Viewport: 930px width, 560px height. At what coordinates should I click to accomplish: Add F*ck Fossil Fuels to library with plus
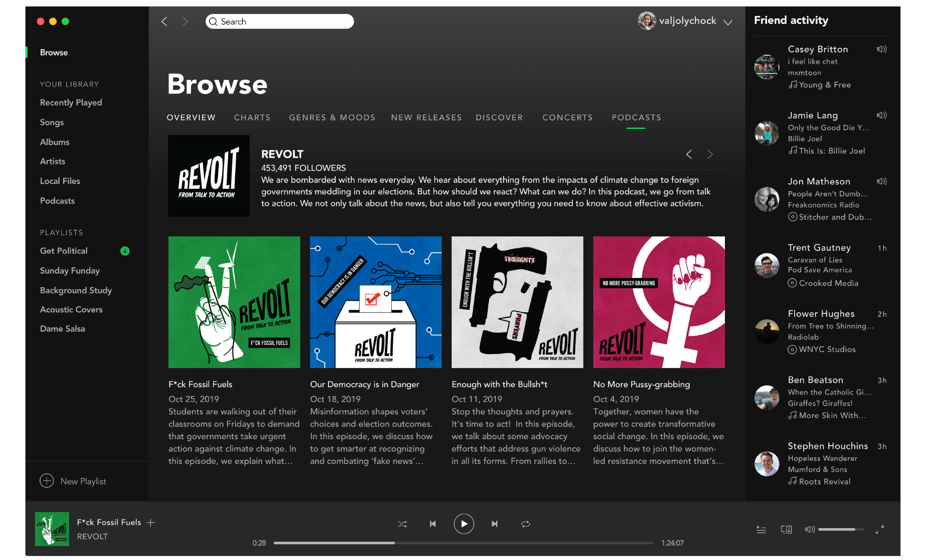pyautogui.click(x=151, y=523)
